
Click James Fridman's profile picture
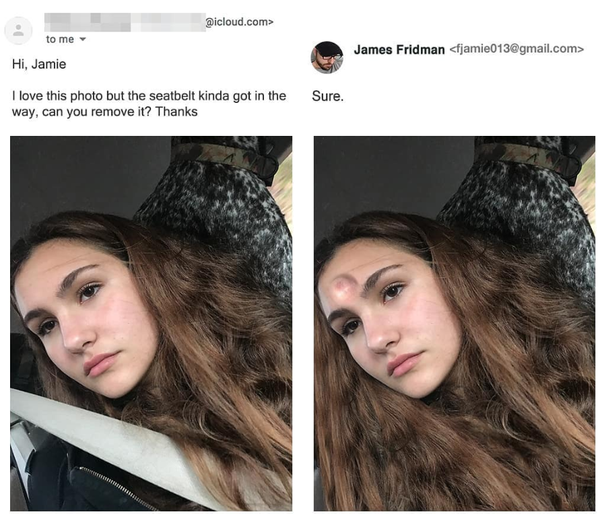[x=326, y=57]
